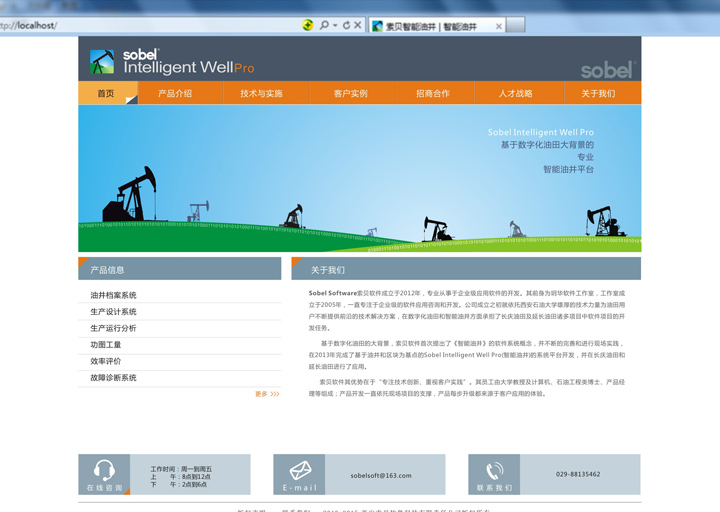
Task: Open the 功图工量 product link
Action: point(106,344)
